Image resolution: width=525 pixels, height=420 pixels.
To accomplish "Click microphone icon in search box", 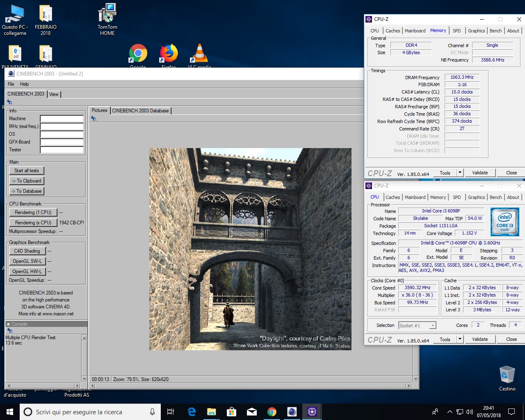I will (152, 412).
